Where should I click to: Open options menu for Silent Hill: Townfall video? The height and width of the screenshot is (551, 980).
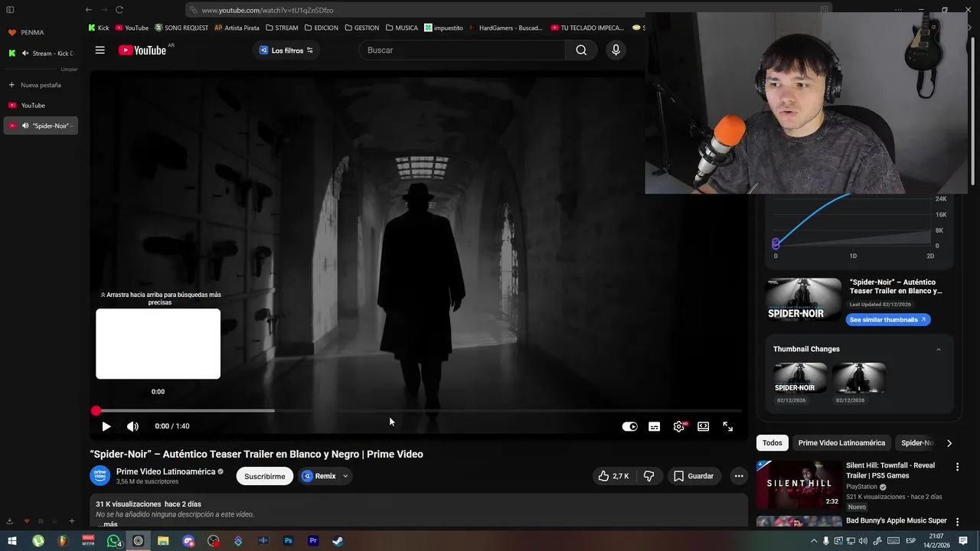[x=957, y=467]
